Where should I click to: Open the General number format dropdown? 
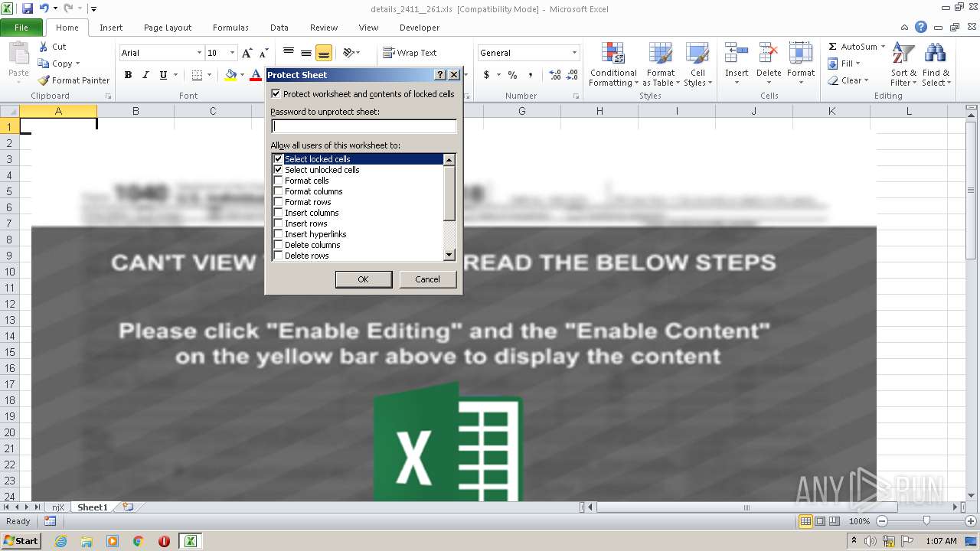[574, 53]
